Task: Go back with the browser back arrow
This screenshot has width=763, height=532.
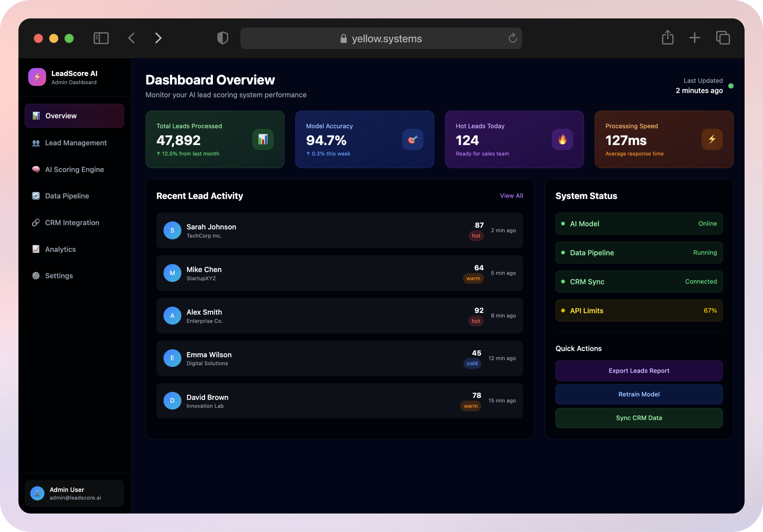Action: [x=132, y=38]
